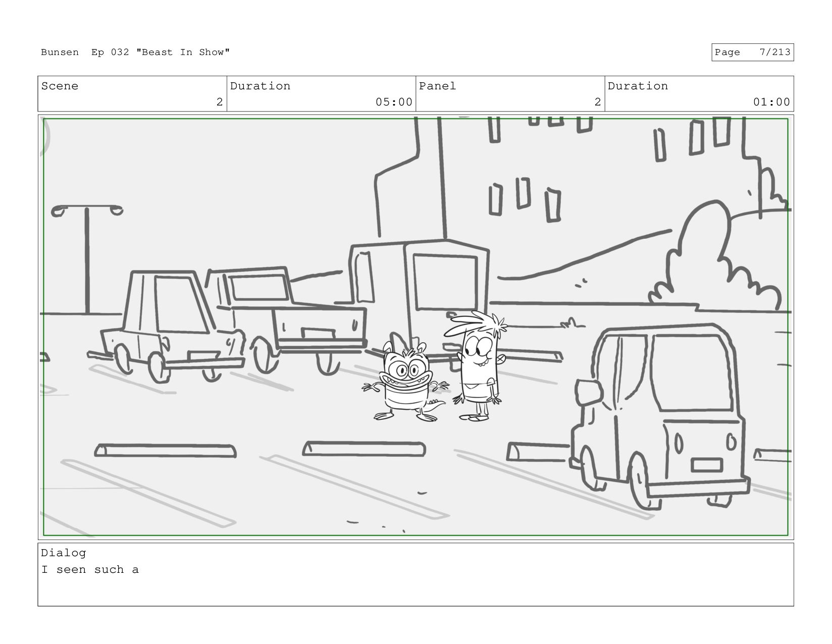Click the dialog line 'I seen such a'
832x644 pixels.
coord(90,570)
